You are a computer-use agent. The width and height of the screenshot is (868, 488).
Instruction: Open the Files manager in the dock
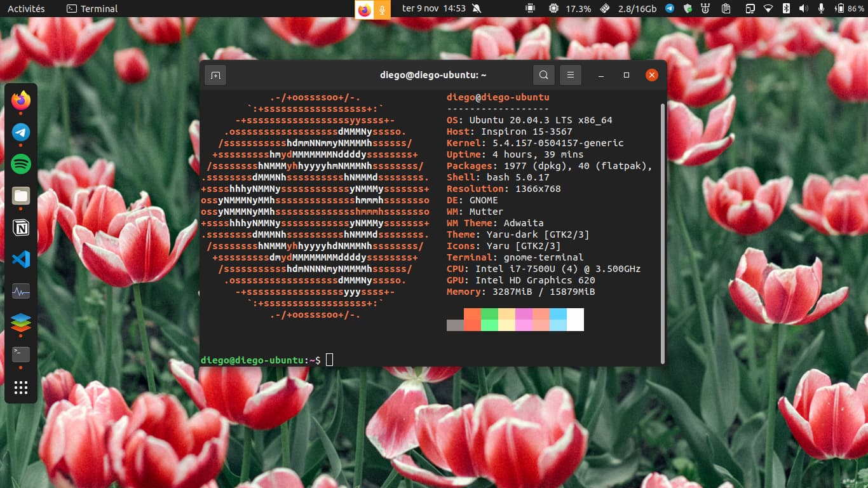point(21,196)
